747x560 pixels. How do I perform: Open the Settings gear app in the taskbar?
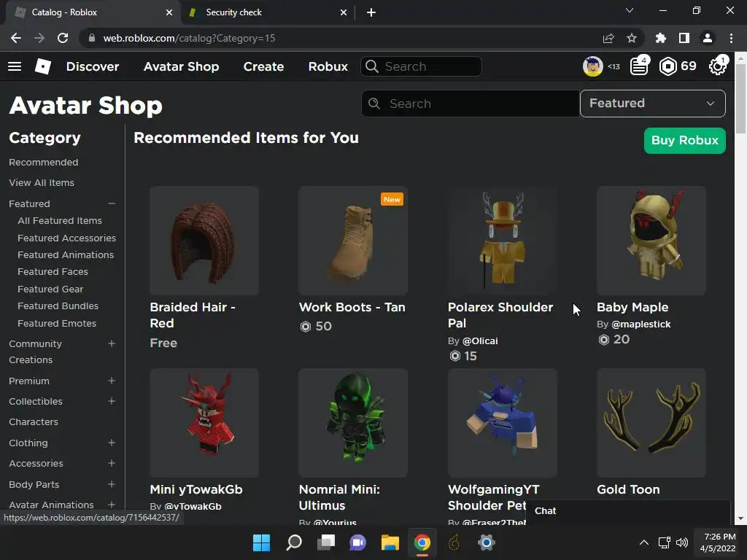(487, 542)
